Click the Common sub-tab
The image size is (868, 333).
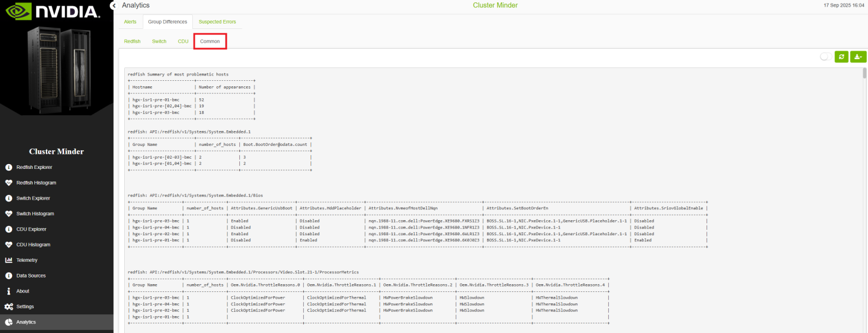(x=210, y=42)
